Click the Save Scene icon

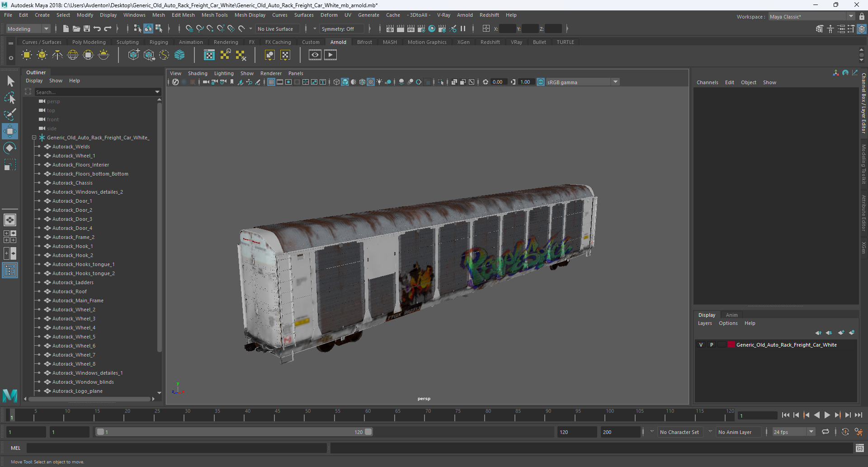point(87,29)
